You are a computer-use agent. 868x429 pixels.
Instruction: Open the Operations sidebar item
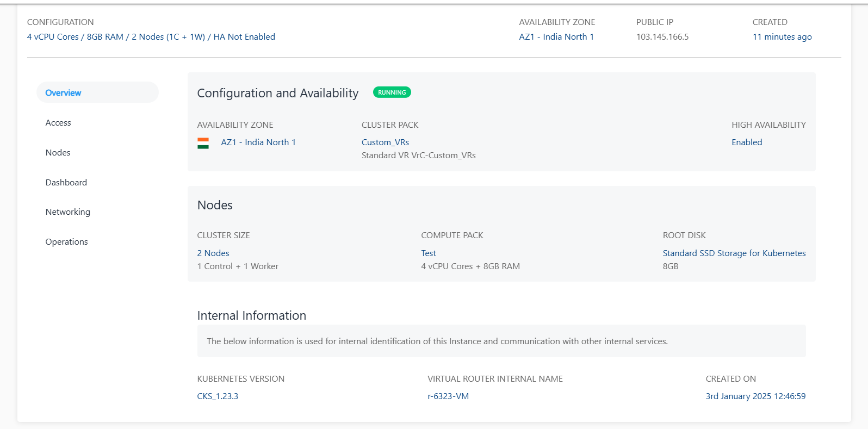[x=66, y=242]
